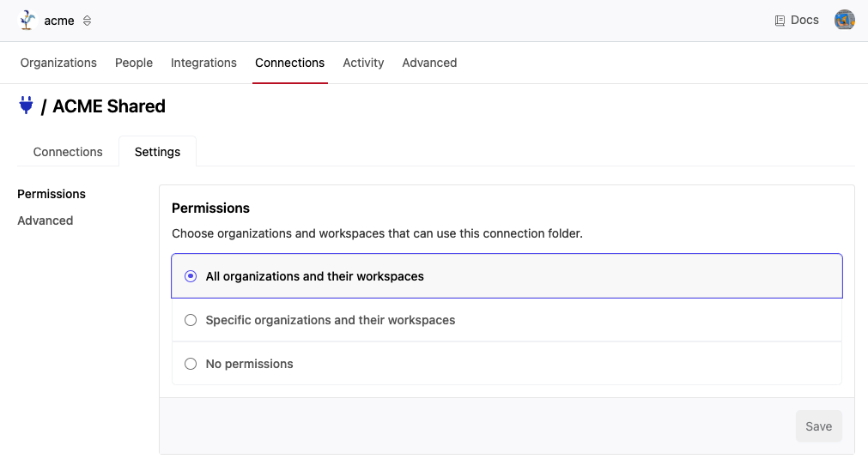Image resolution: width=868 pixels, height=465 pixels.
Task: Open the Docs link in header
Action: tap(797, 20)
